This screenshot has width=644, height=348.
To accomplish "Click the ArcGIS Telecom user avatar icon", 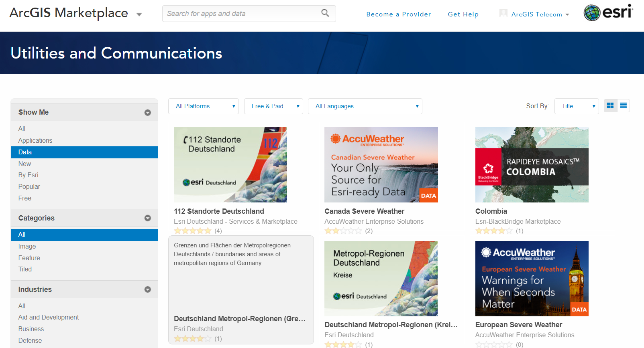I will pos(503,14).
